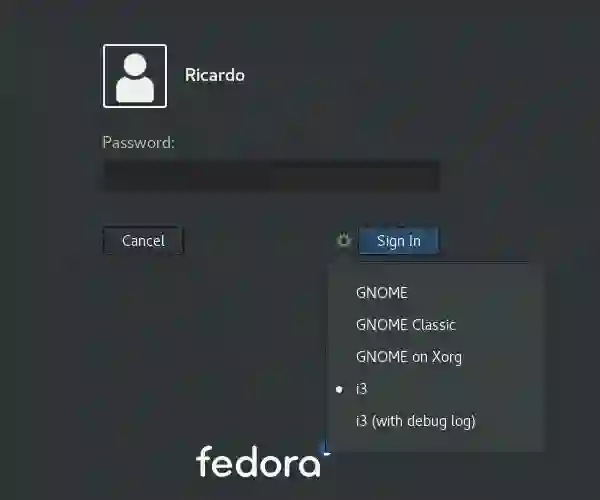The height and width of the screenshot is (500, 600).
Task: Close session list via gear next to Sign In
Action: point(344,240)
